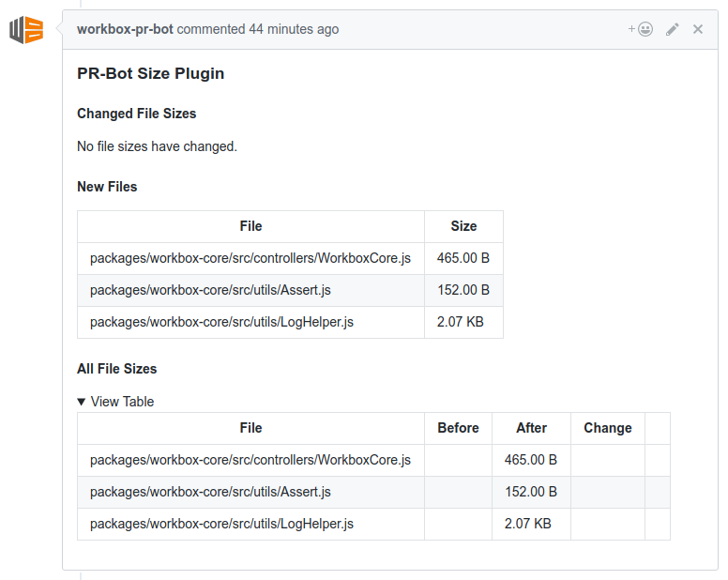Click the PR-Bot Size Plugin heading
The width and height of the screenshot is (728, 580).
pyautogui.click(x=150, y=73)
